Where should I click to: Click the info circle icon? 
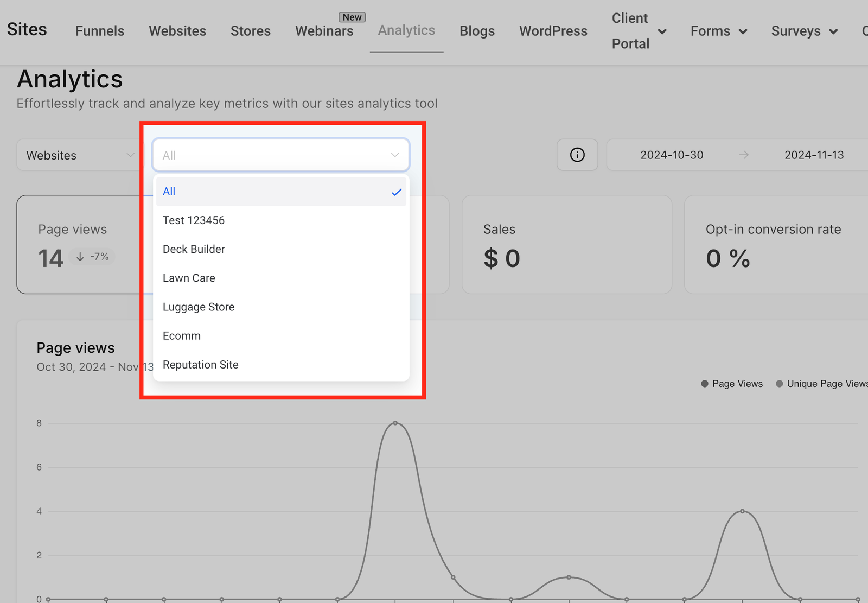[x=577, y=155]
